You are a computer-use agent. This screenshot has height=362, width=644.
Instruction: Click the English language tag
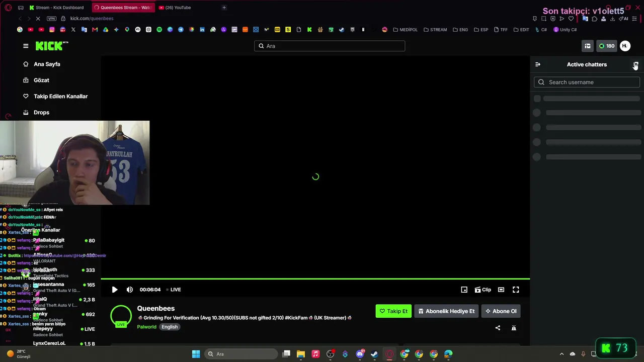click(170, 327)
